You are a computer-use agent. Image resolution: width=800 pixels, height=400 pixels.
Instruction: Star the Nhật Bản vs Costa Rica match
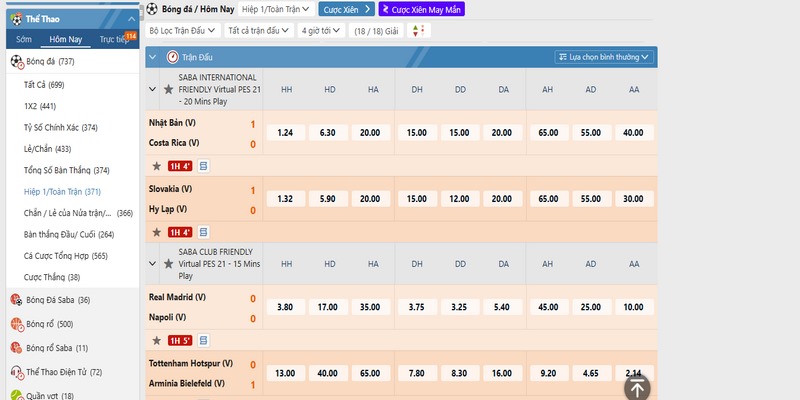point(156,166)
